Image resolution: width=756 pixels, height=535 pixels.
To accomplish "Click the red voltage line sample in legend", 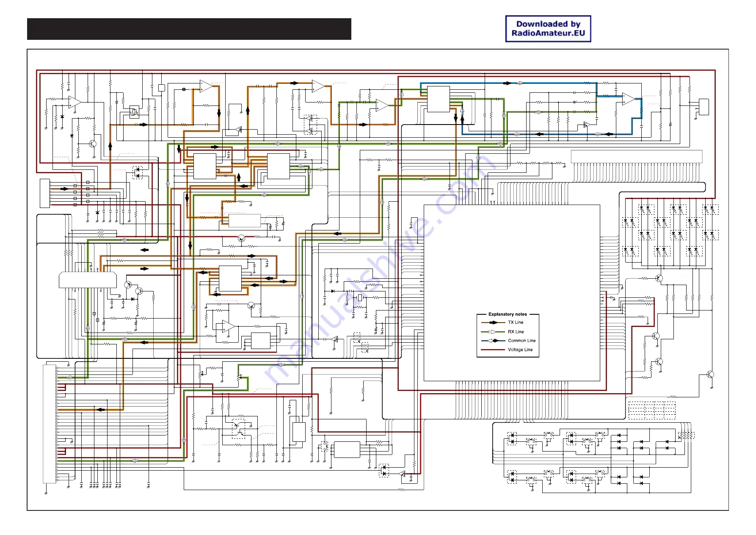I will (493, 350).
